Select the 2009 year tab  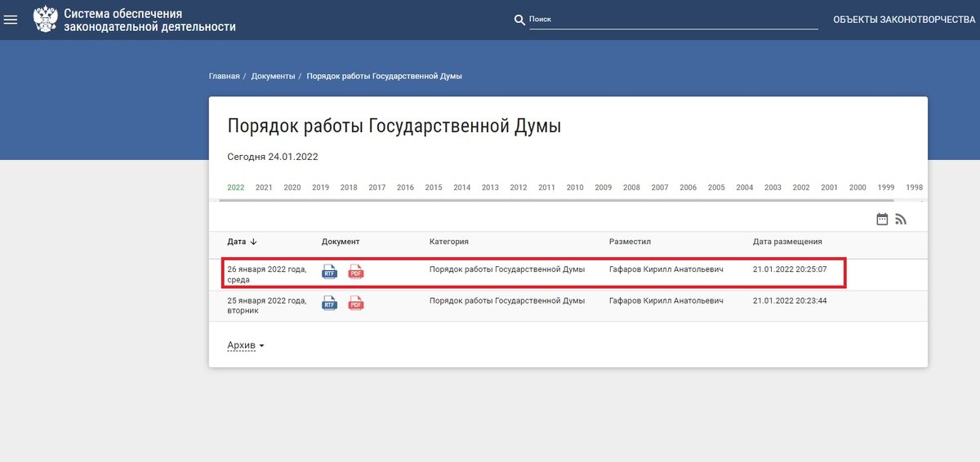pos(604,187)
